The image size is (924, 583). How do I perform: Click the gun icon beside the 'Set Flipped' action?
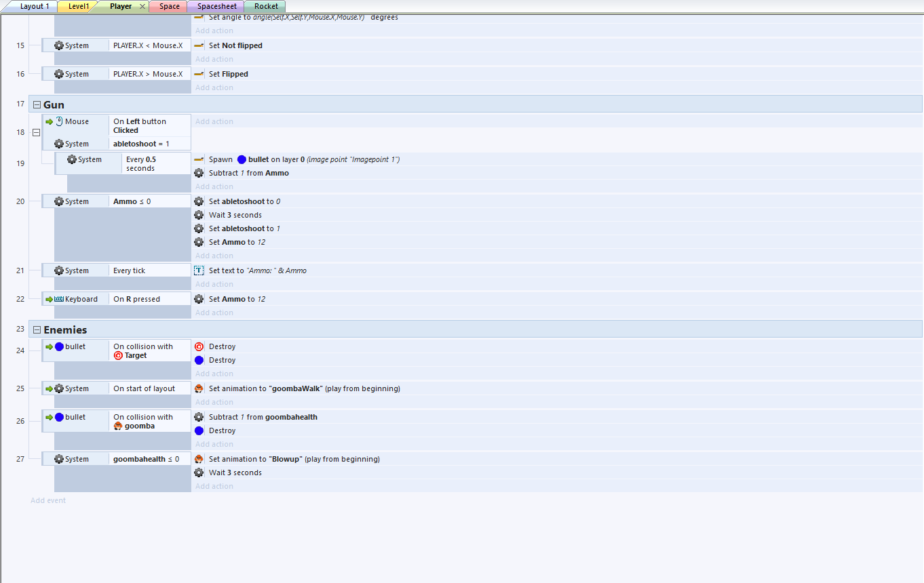(199, 74)
